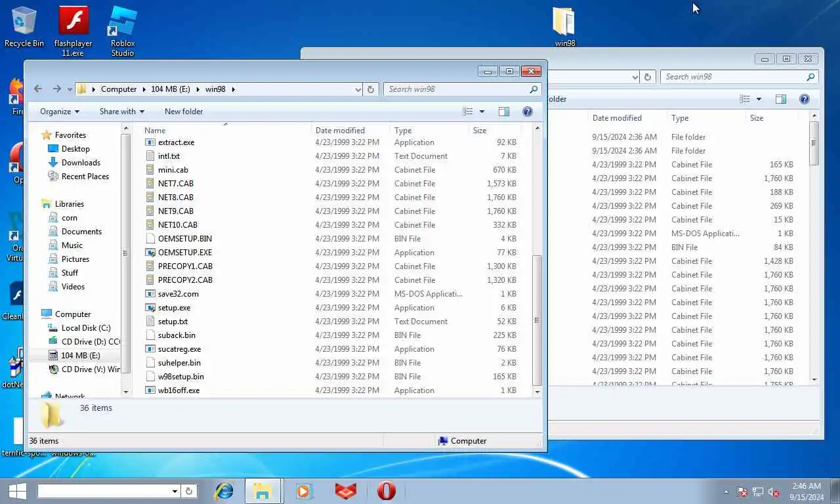Click the network tray icon
Image resolution: width=840 pixels, height=504 pixels.
pyautogui.click(x=758, y=492)
